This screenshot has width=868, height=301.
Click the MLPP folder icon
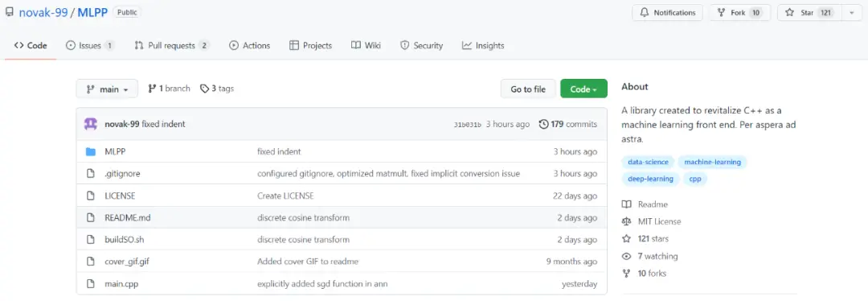click(x=91, y=151)
